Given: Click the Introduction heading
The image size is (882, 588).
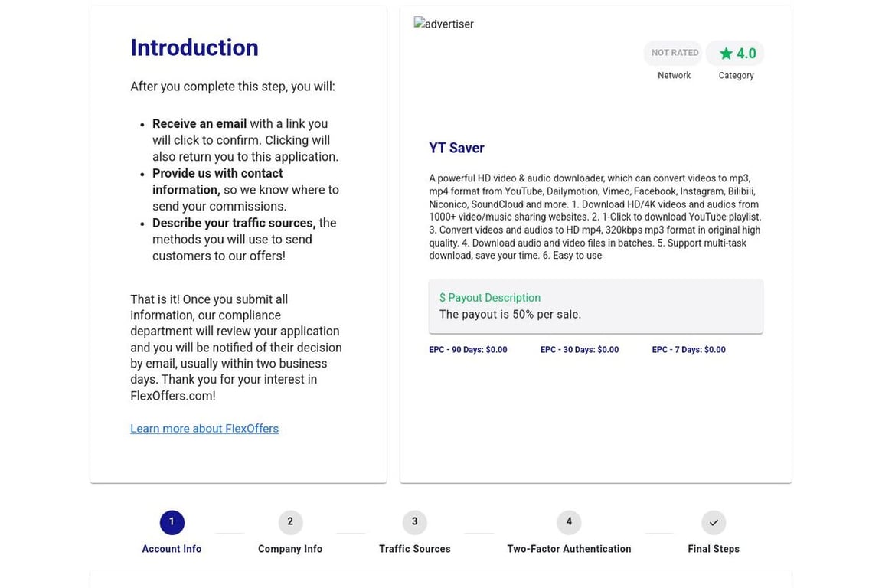Looking at the screenshot, I should pos(194,47).
